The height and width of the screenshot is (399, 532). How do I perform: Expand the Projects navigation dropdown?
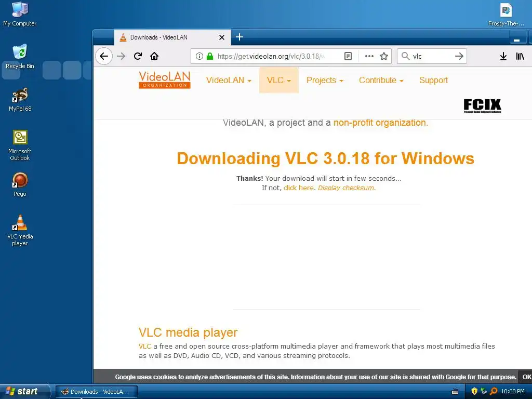point(325,81)
